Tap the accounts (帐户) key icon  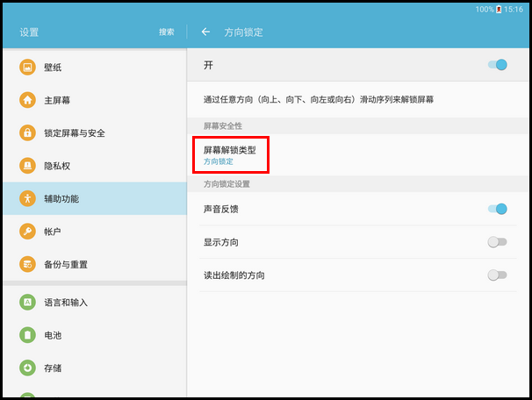(x=27, y=232)
